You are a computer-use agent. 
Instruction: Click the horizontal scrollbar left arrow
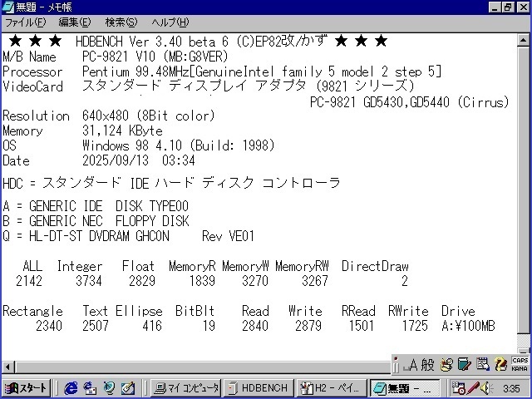click(7, 367)
